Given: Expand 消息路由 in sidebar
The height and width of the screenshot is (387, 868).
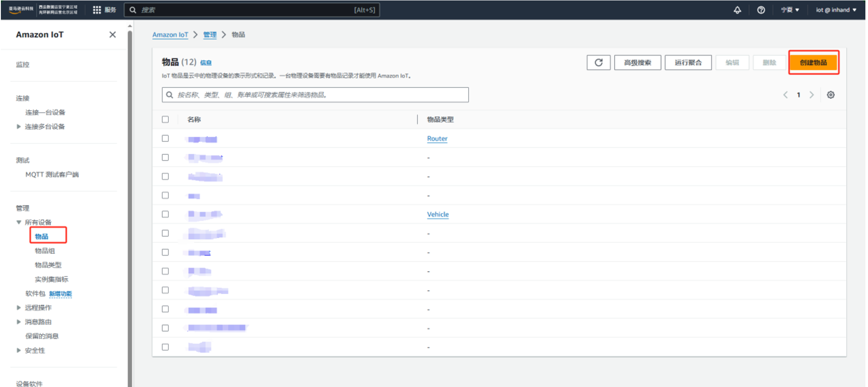Looking at the screenshot, I should coord(19,322).
